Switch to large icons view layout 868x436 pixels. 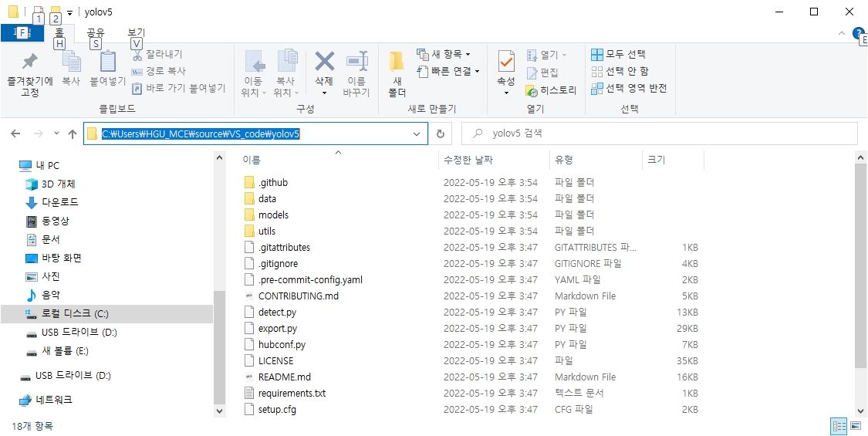(x=855, y=426)
